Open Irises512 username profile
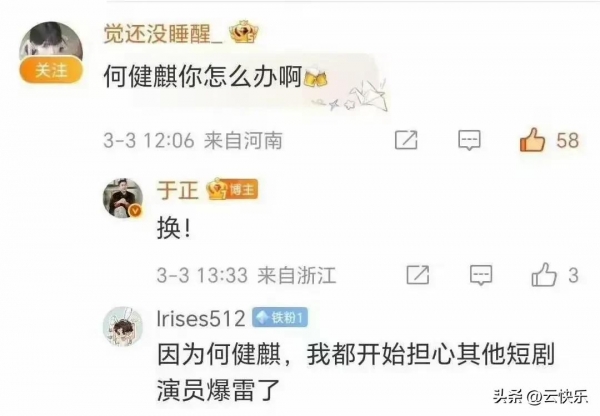The height and width of the screenshot is (416, 600). 201,318
